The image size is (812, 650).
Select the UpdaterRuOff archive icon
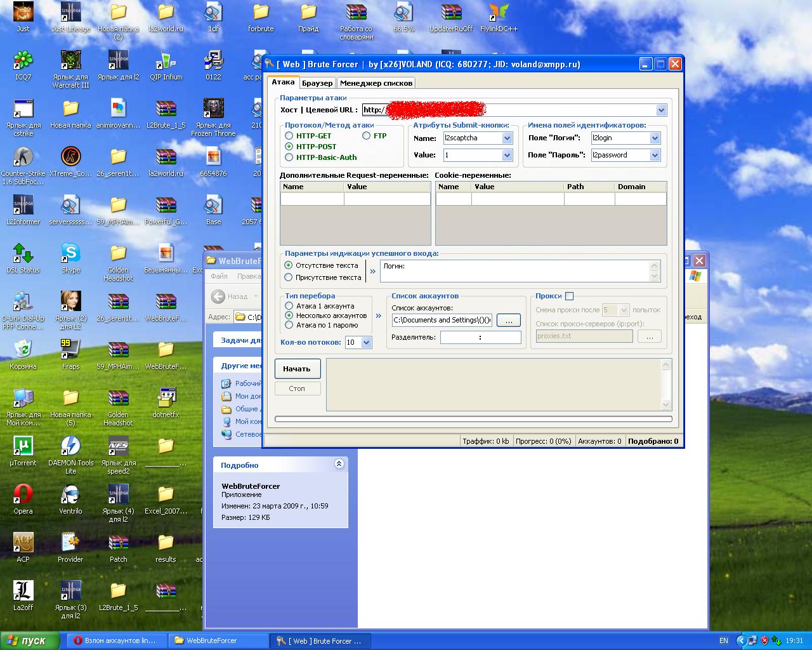451,17
